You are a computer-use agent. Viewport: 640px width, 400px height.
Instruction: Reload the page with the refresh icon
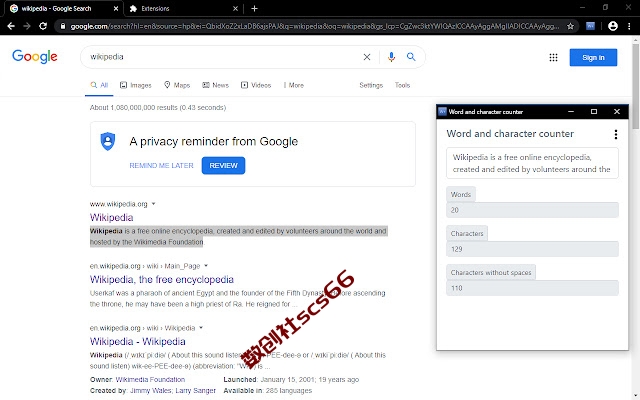[x=43, y=26]
